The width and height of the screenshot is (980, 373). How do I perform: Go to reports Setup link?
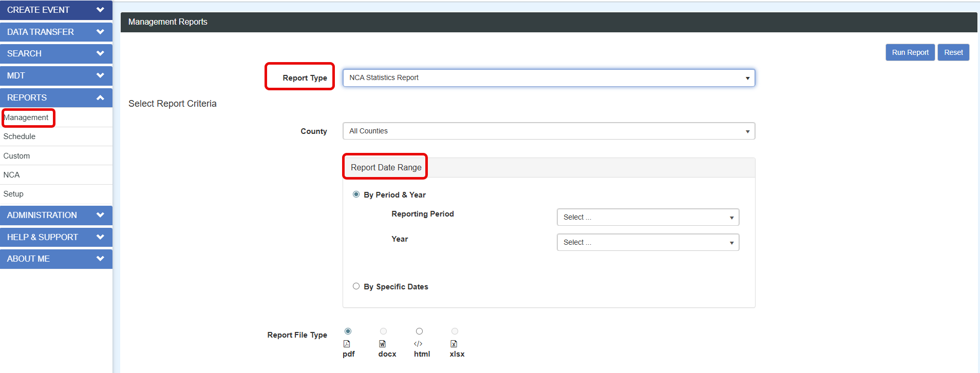point(13,194)
